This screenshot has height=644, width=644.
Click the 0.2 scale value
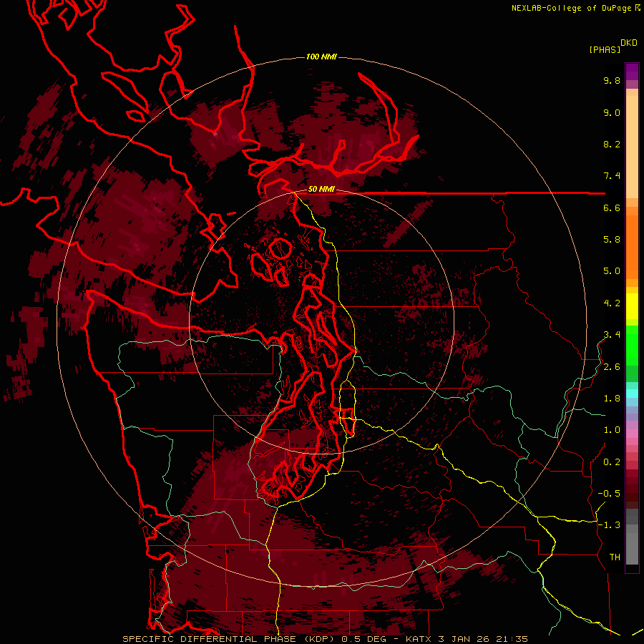pos(612,462)
